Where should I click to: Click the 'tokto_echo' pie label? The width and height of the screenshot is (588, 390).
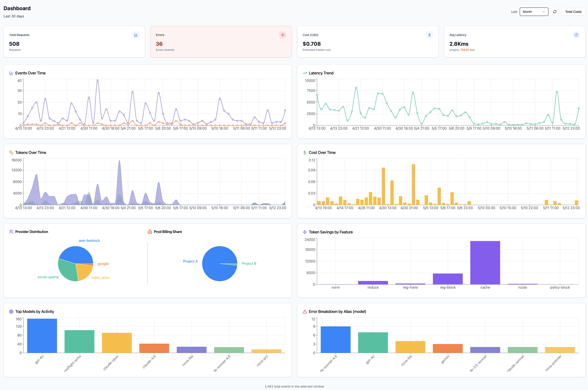click(100, 278)
